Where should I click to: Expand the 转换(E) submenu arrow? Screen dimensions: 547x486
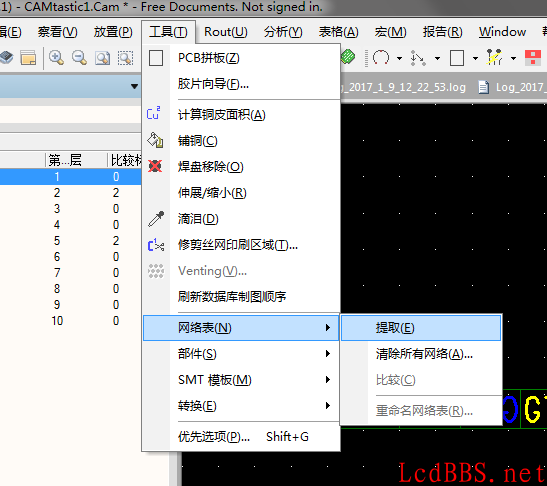(x=328, y=405)
